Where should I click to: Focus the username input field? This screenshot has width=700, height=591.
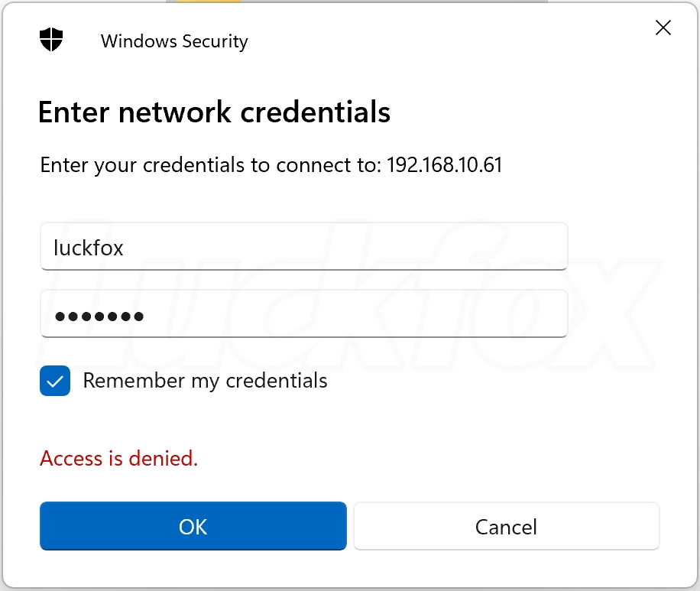pos(303,246)
